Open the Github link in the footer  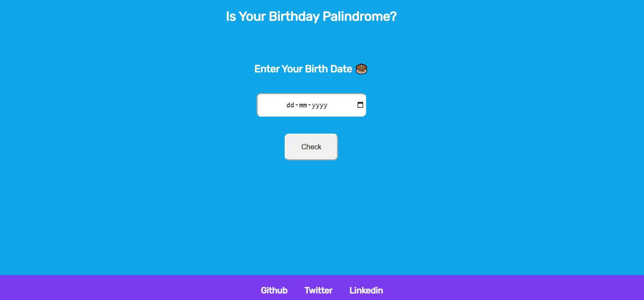pos(274,290)
